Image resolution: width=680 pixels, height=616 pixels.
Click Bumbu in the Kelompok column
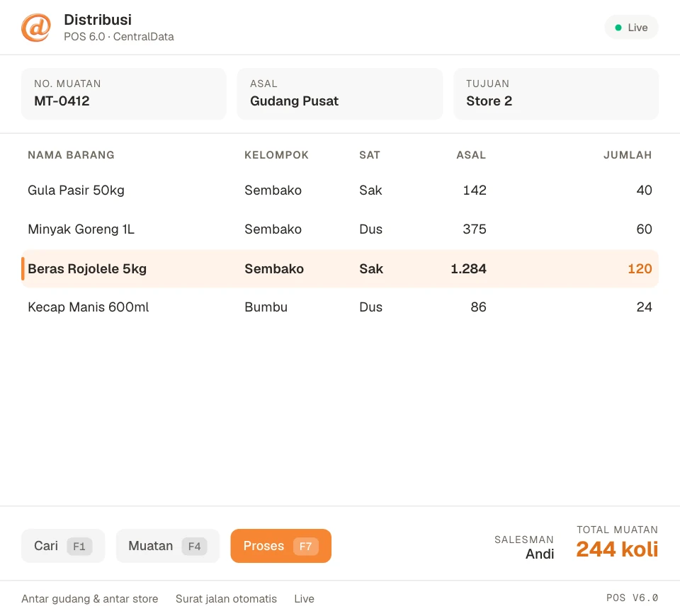[266, 307]
